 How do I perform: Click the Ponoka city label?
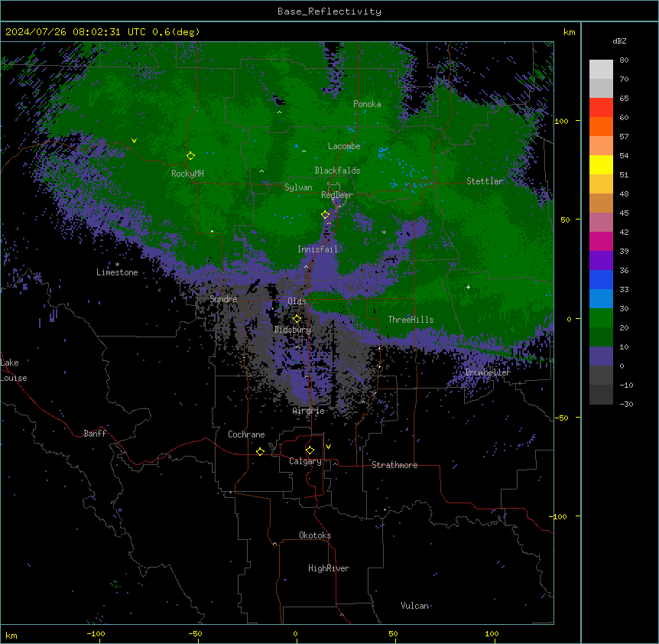tap(367, 104)
